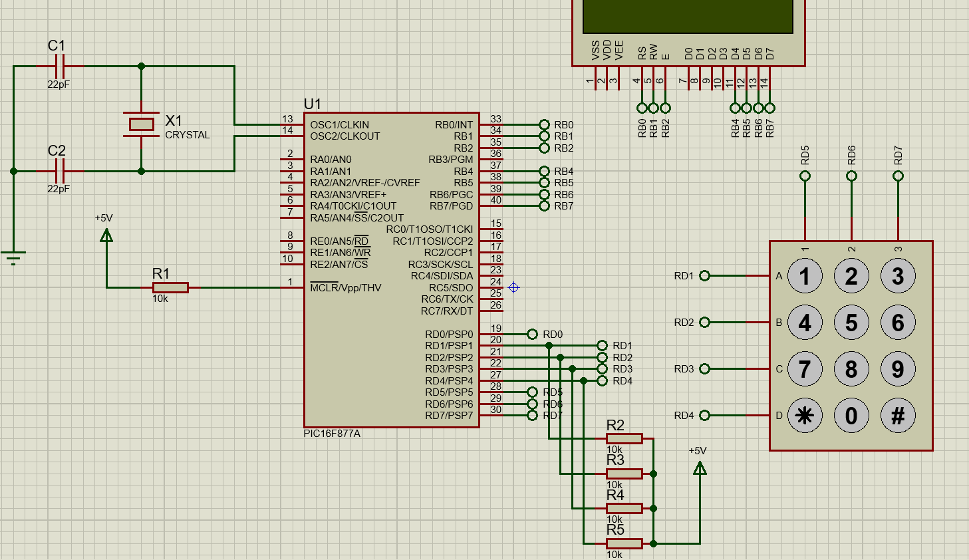Click the ground symbol at left edge

[x=13, y=257]
